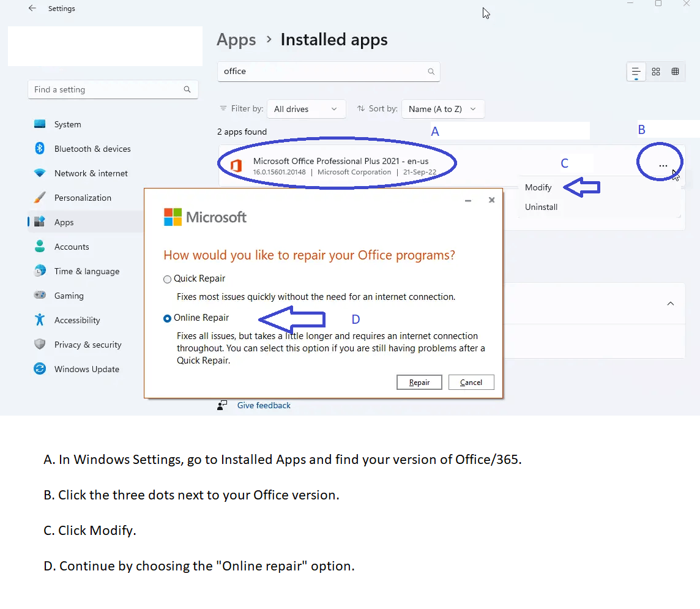
Task: Click the Installed apps heading
Action: click(x=334, y=40)
